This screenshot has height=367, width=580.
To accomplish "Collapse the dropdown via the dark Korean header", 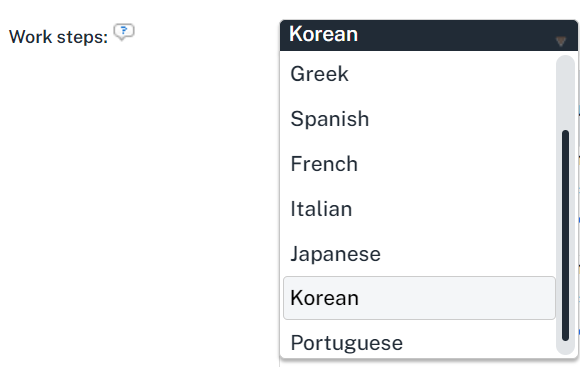I will point(429,35).
